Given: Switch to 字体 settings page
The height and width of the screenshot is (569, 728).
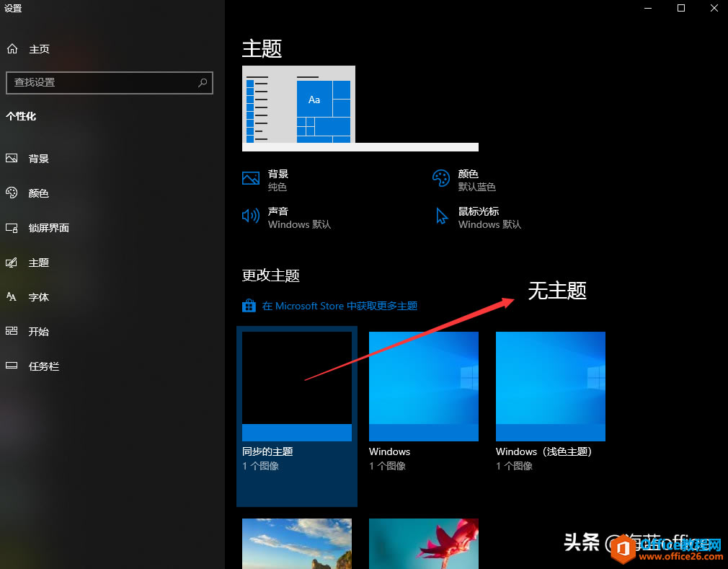Looking at the screenshot, I should click(112, 297).
